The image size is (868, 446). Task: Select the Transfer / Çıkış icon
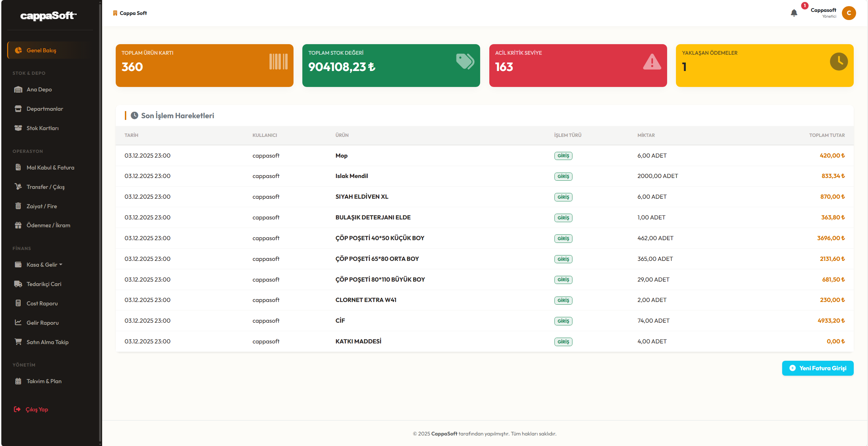click(x=19, y=186)
